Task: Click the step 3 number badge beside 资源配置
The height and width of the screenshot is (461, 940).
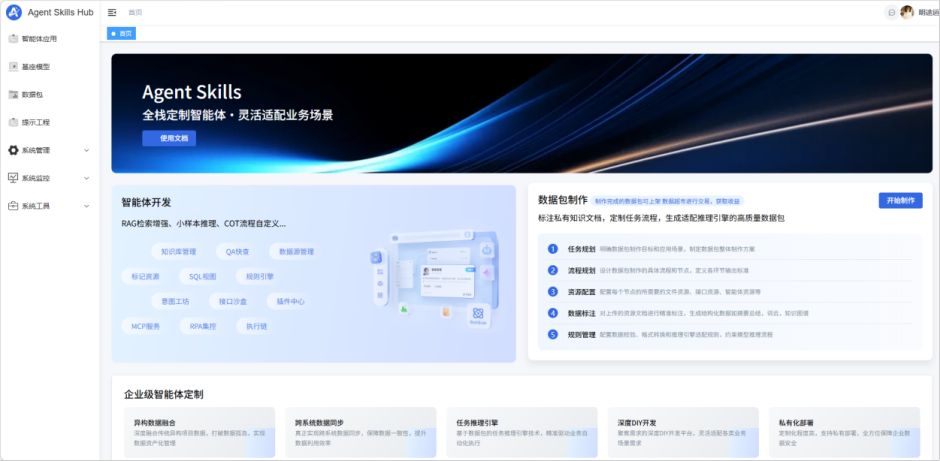Action: click(x=553, y=292)
